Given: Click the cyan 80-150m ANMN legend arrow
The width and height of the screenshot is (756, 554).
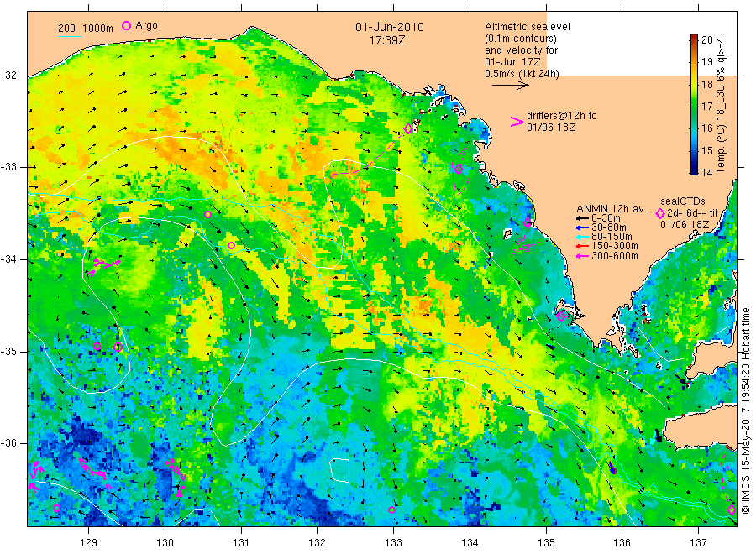Looking at the screenshot, I should (x=582, y=237).
